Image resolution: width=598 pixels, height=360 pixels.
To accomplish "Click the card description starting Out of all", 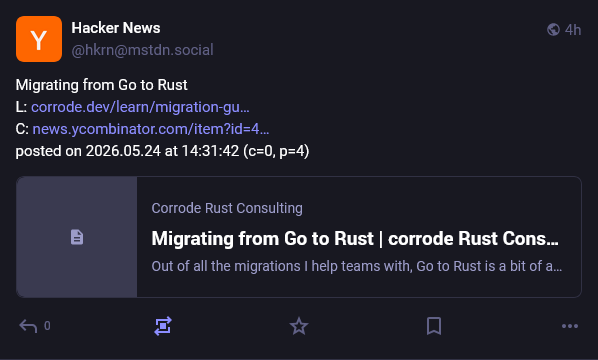I will point(357,266).
